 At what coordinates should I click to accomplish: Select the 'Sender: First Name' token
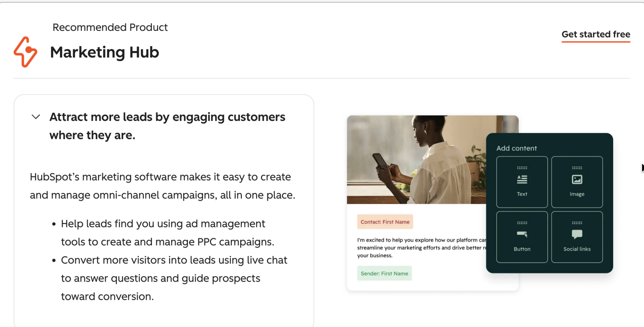[x=384, y=274]
